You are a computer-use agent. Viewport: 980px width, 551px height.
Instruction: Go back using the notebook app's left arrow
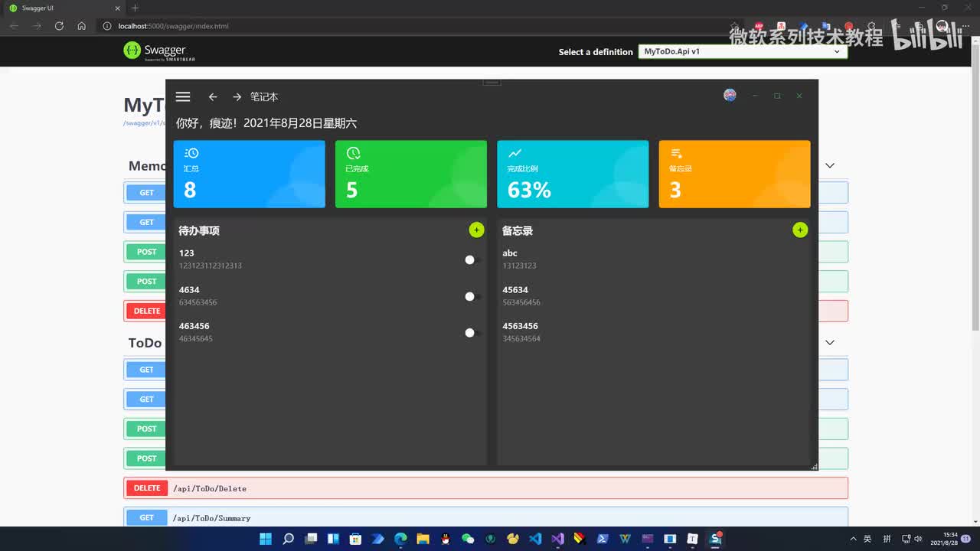pos(213,97)
